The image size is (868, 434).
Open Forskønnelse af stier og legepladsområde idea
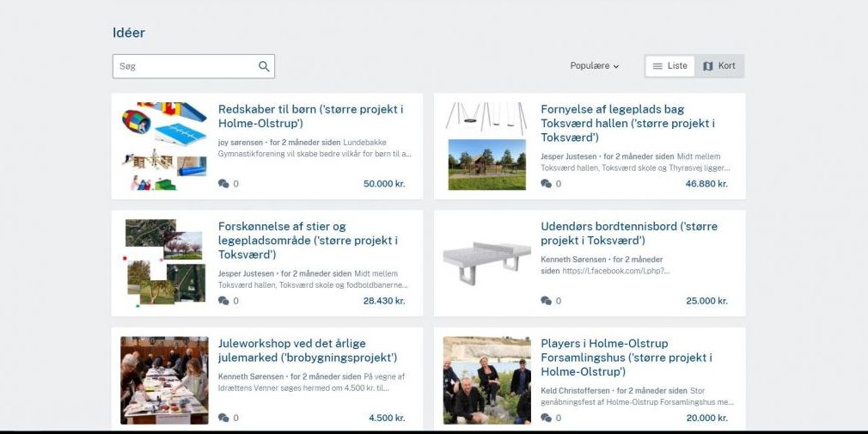click(308, 241)
